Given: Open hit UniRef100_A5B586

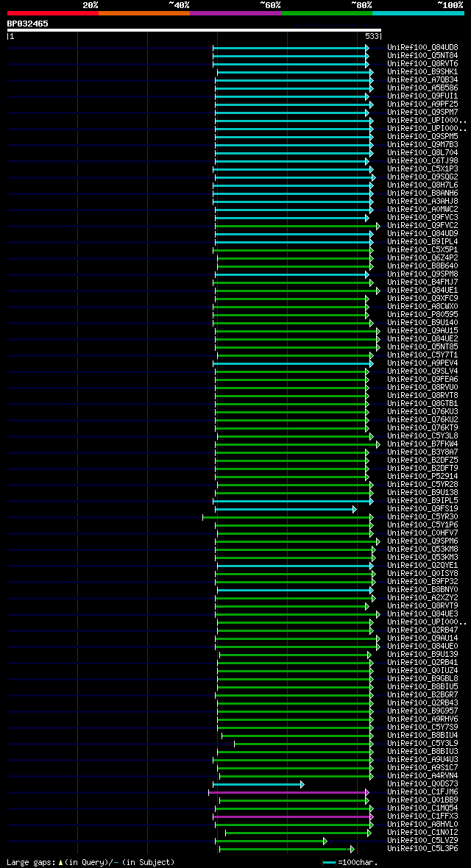Looking at the screenshot, I should (422, 88).
